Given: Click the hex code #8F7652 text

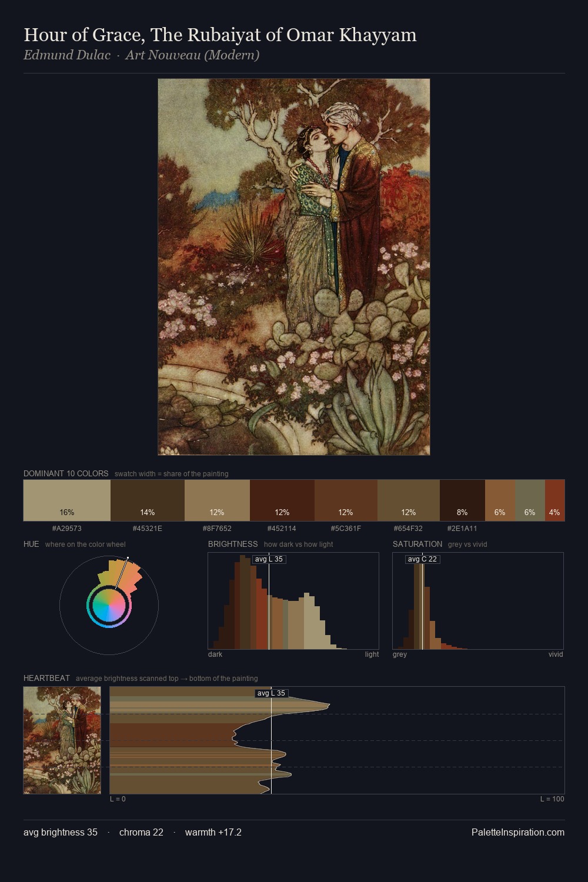Looking at the screenshot, I should (217, 529).
